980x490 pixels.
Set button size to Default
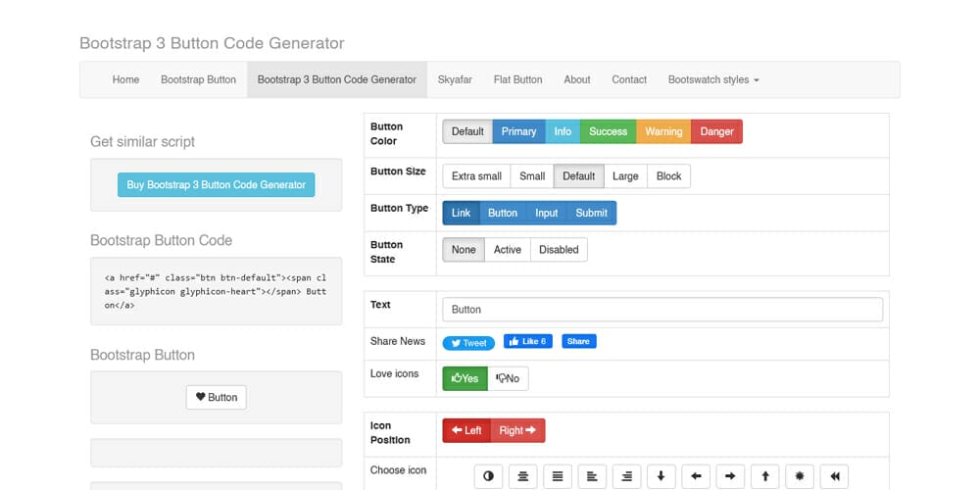[579, 176]
